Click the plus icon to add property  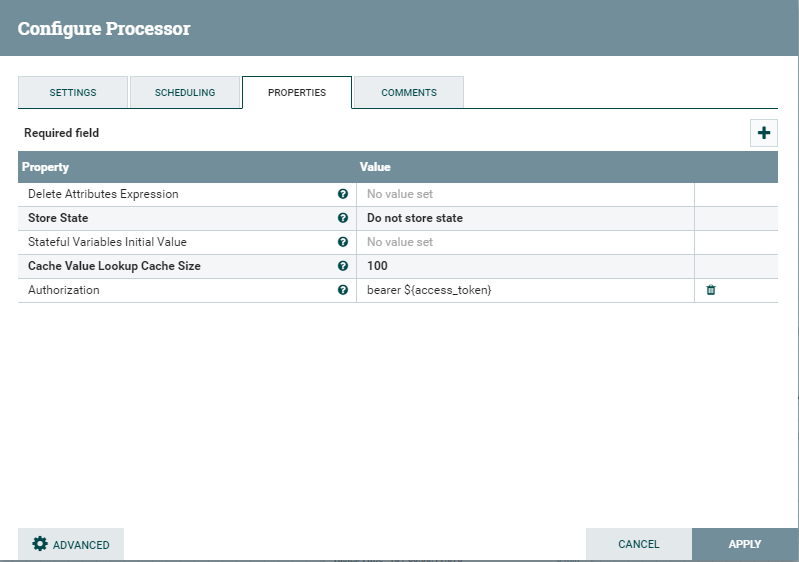(x=763, y=133)
